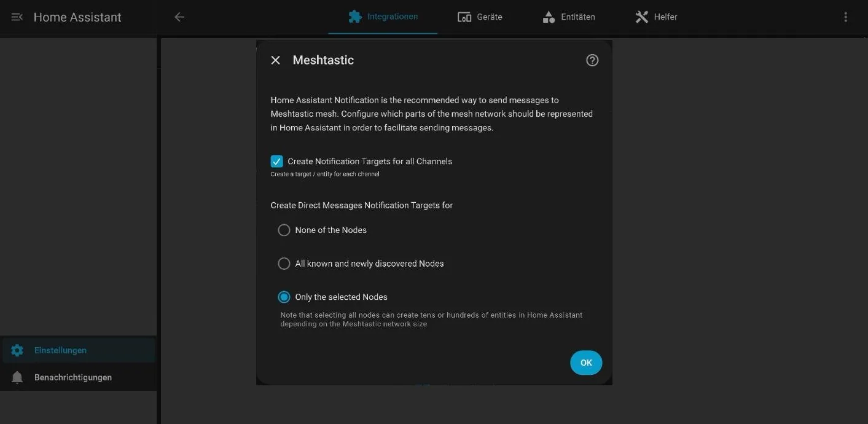Viewport: 868px width, 424px height.
Task: Open the three-dot overflow menu
Action: tap(846, 17)
